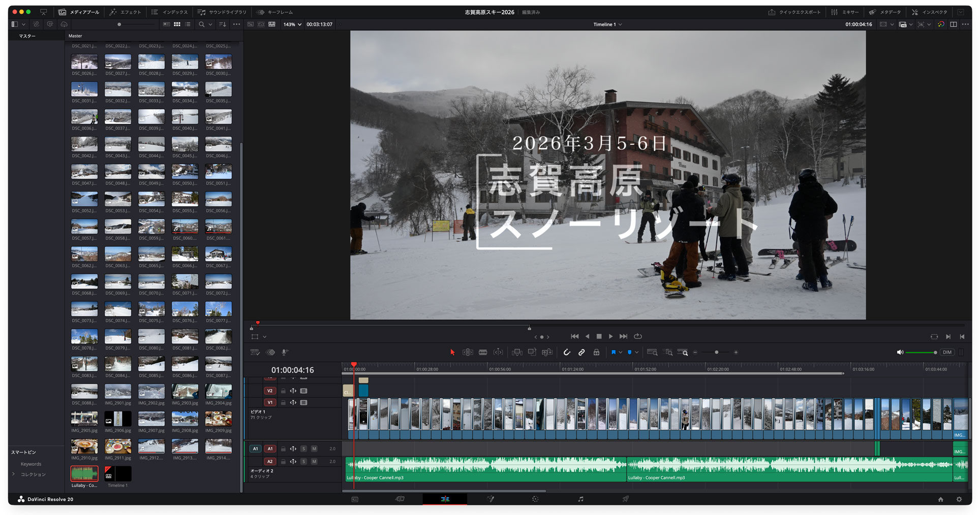
Task: Solo the A1 audio track
Action: pyautogui.click(x=303, y=449)
